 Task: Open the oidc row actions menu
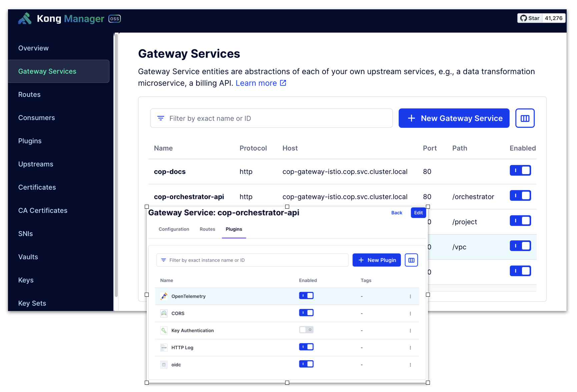click(411, 364)
